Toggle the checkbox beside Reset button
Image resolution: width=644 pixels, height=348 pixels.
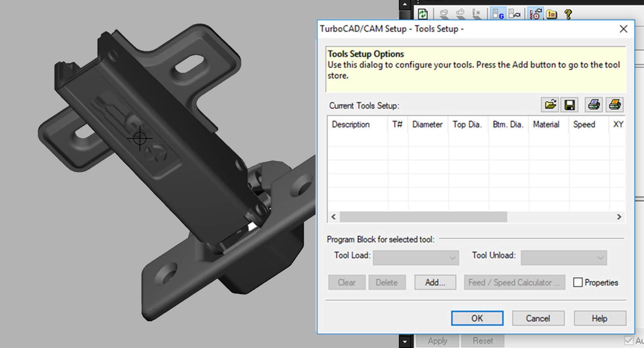point(629,340)
